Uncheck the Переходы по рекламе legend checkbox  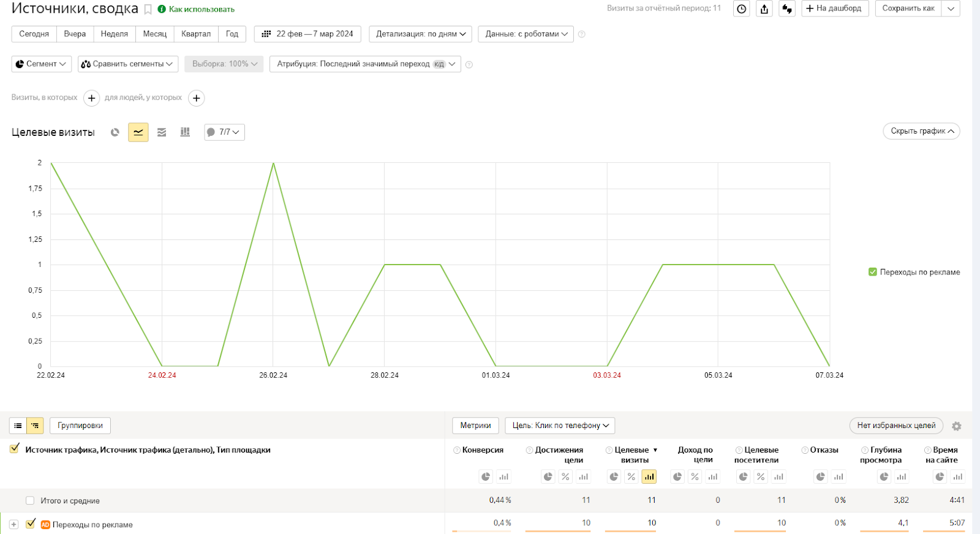pos(873,272)
